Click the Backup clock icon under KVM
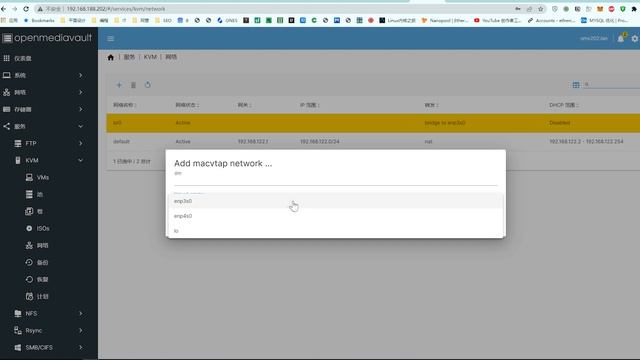This screenshot has height=360, width=640. click(x=29, y=262)
